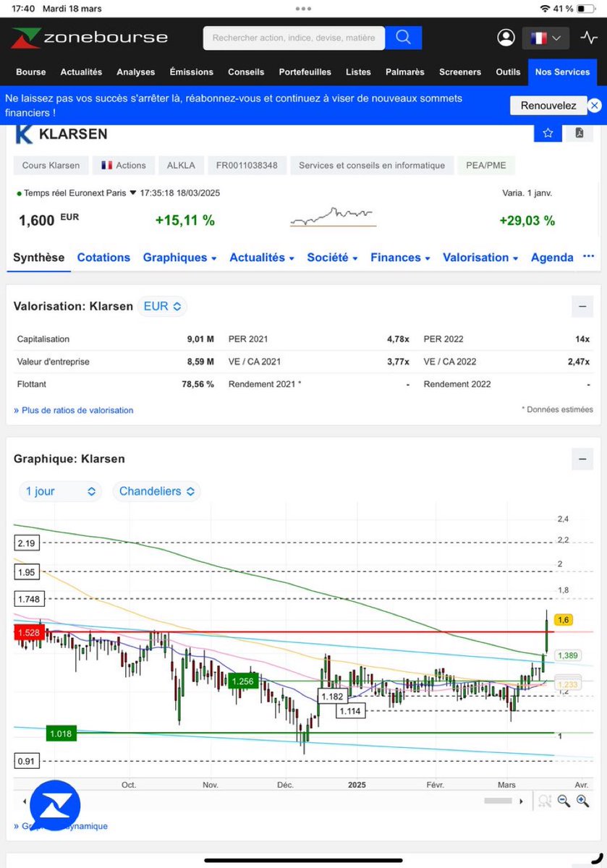Click the Zonebourse logo
607x868 pixels.
click(x=90, y=38)
